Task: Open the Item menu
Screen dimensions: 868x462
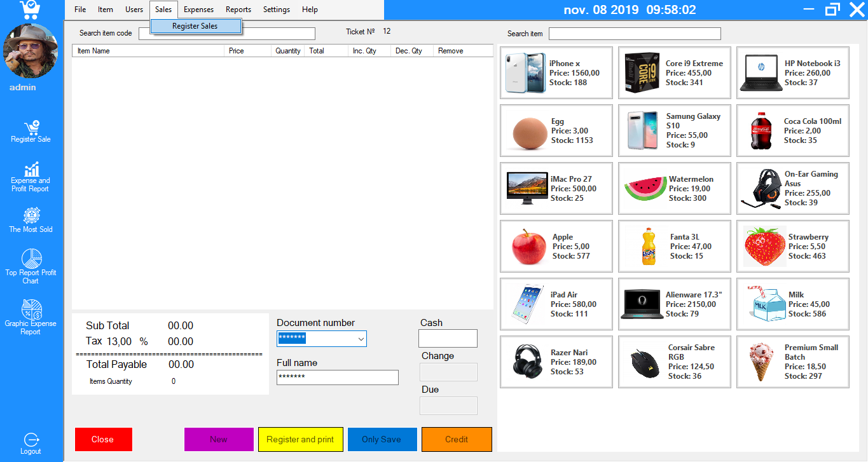Action: (x=106, y=10)
